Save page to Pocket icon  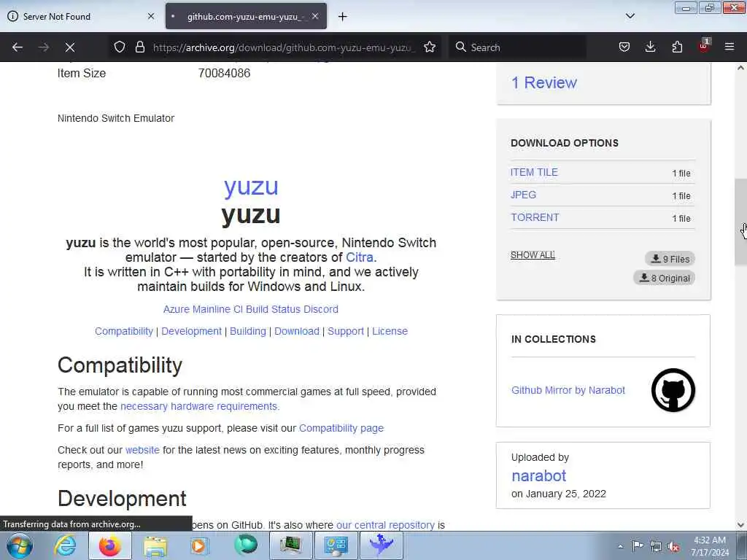pyautogui.click(x=624, y=47)
